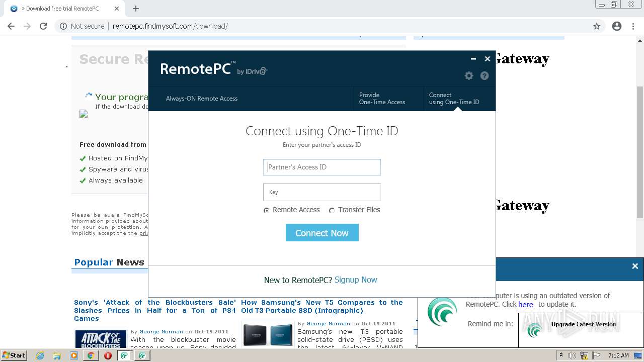Open volume control in system tray
This screenshot has height=362, width=644.
coord(572,355)
